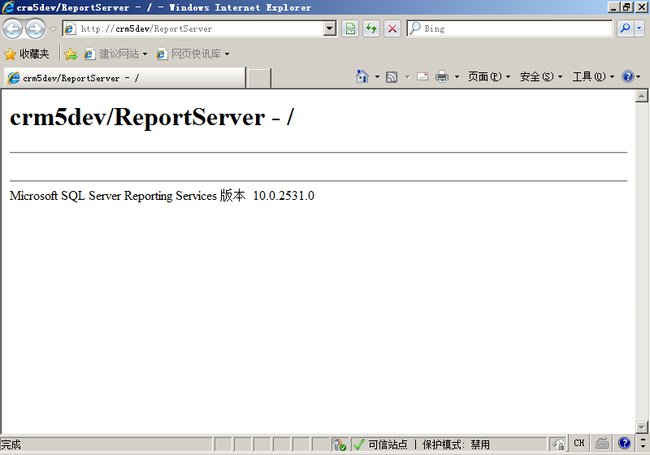Click the version text 10.0.2531.0

[284, 196]
